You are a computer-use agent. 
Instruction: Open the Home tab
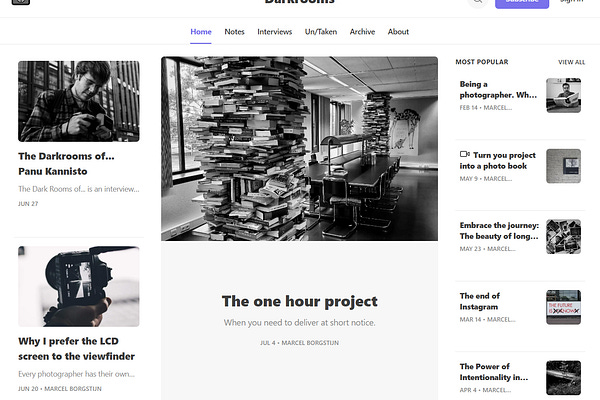[x=201, y=32]
